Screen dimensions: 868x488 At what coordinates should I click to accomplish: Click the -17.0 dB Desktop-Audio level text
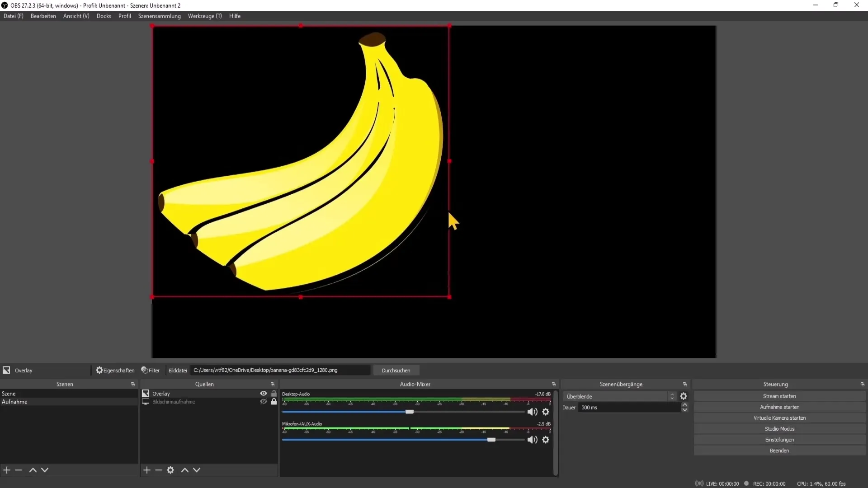click(x=542, y=394)
